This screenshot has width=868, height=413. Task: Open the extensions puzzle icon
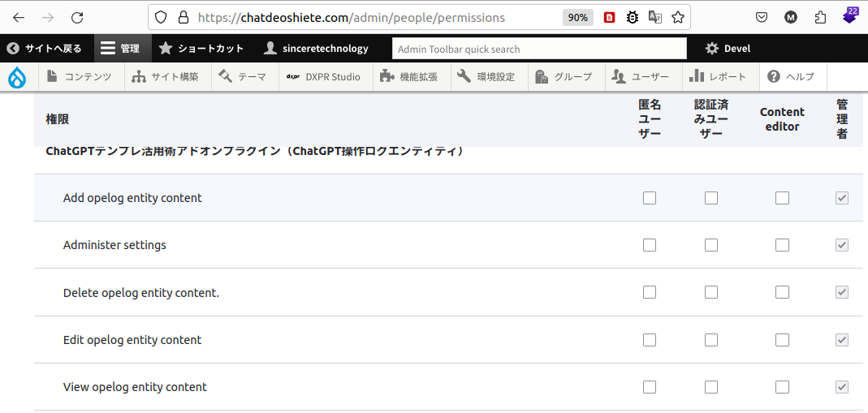820,18
